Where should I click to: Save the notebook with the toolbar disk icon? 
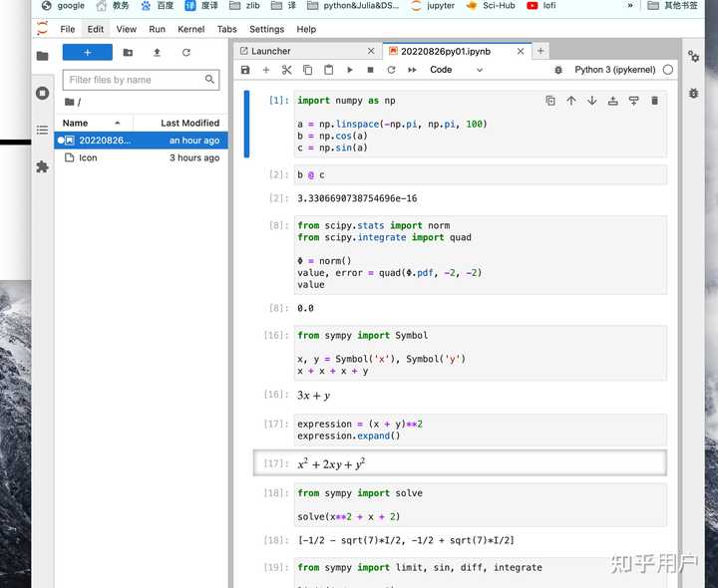point(245,70)
